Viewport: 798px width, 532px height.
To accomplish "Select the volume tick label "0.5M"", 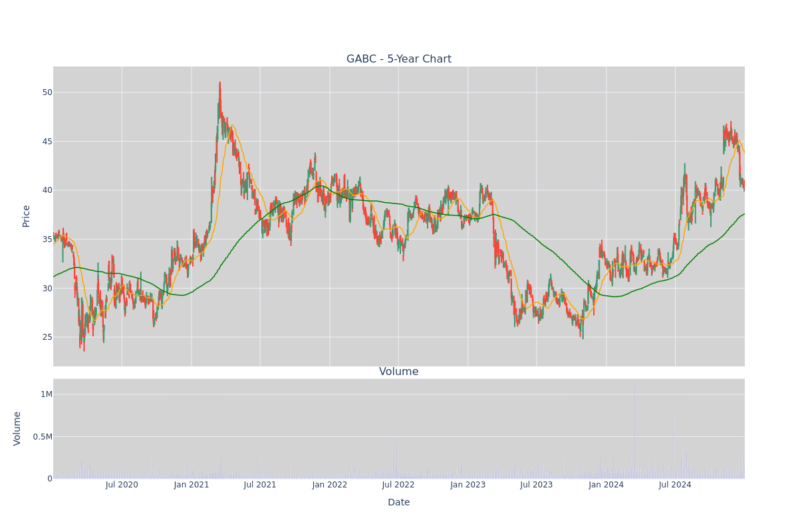I will coord(43,437).
